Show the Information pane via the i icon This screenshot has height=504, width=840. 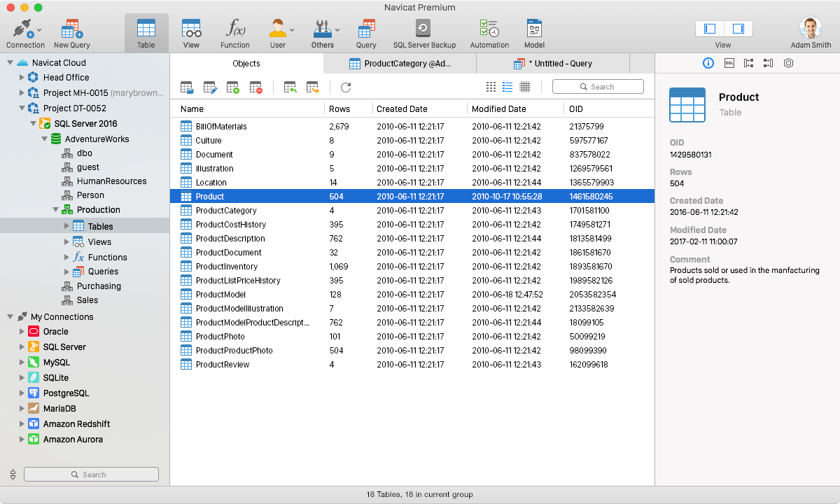(x=708, y=63)
